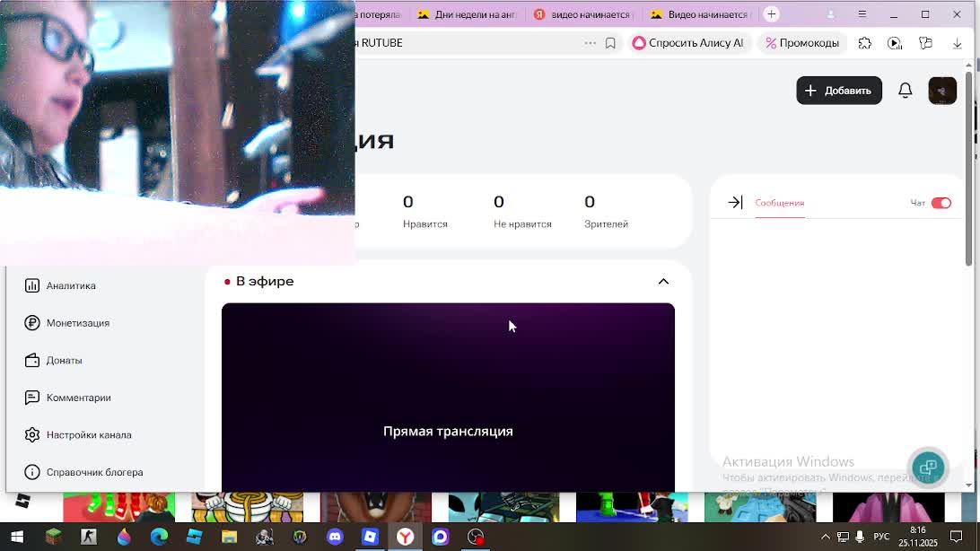Screen dimensions: 980x551
Task: Open Справочник блогера
Action: click(83, 472)
